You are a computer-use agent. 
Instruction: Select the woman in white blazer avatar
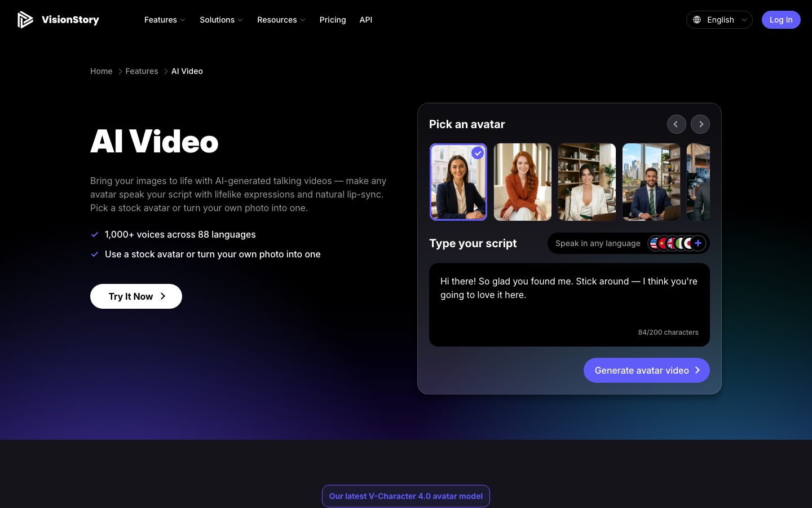pos(587,182)
